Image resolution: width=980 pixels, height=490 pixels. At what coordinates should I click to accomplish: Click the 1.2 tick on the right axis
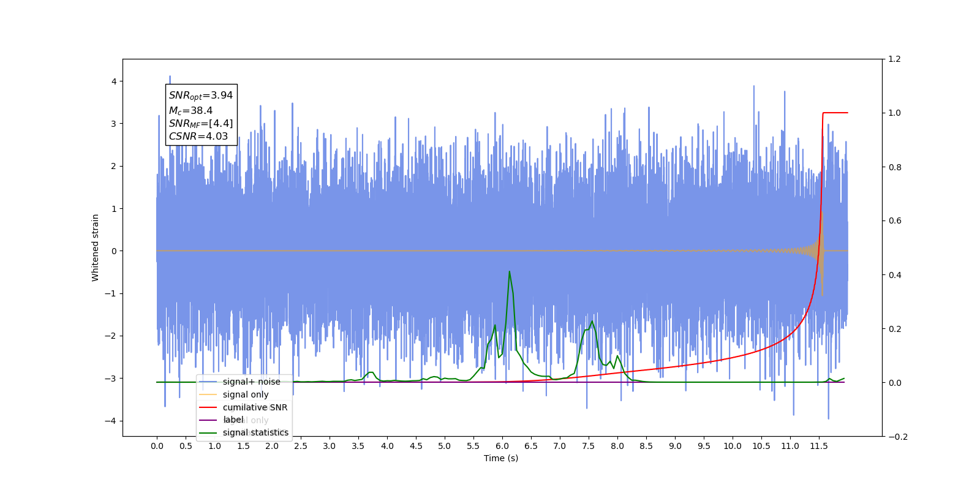pos(895,59)
